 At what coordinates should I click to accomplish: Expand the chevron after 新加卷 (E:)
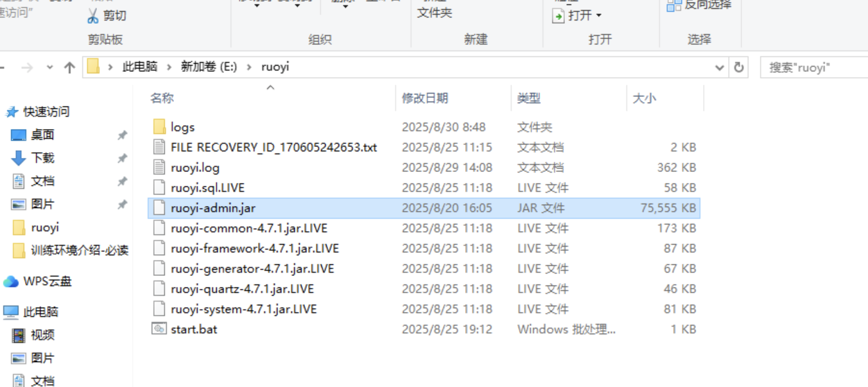pyautogui.click(x=249, y=67)
